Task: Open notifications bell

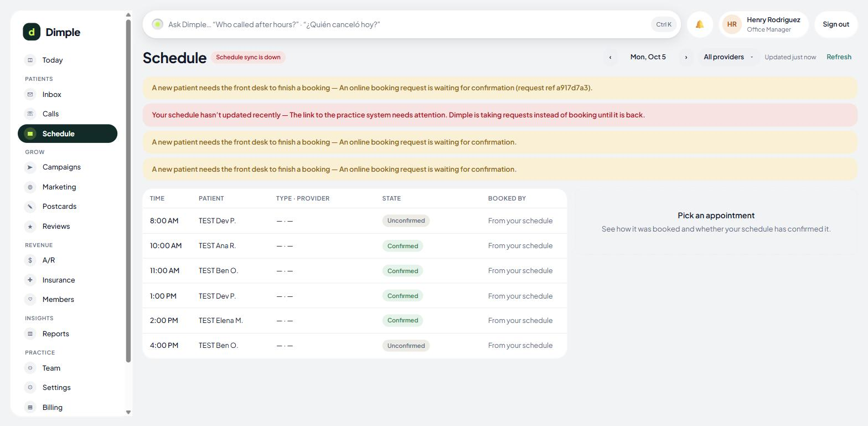Action: point(700,24)
